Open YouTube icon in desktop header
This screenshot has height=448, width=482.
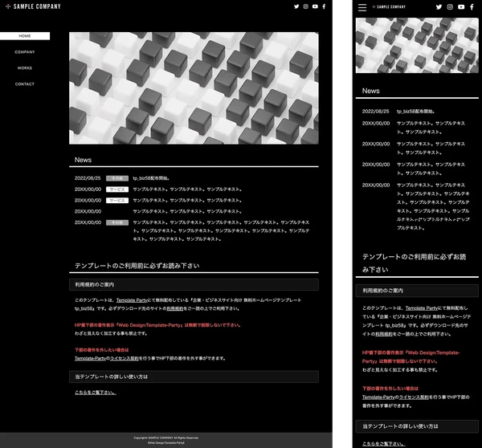coord(315,6)
